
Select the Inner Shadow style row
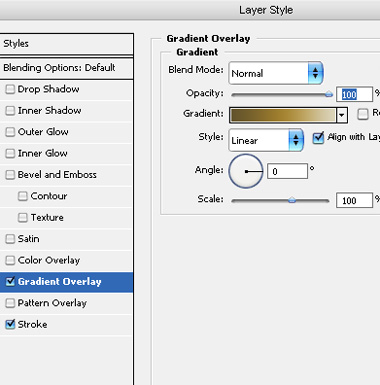pyautogui.click(x=66, y=111)
